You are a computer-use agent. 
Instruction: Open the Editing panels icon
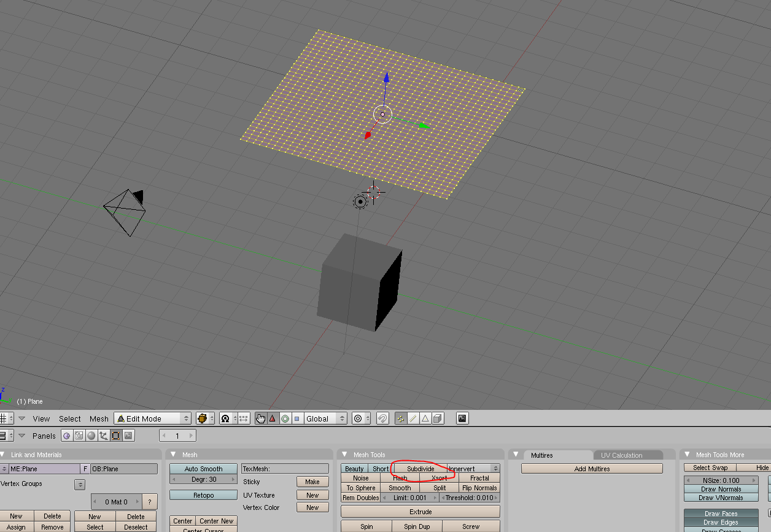click(115, 436)
